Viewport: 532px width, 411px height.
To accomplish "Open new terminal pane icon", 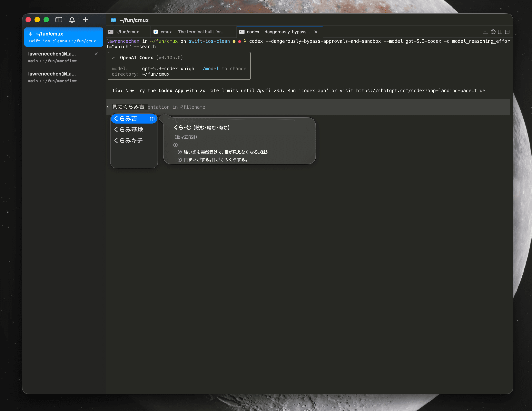I will click(485, 32).
